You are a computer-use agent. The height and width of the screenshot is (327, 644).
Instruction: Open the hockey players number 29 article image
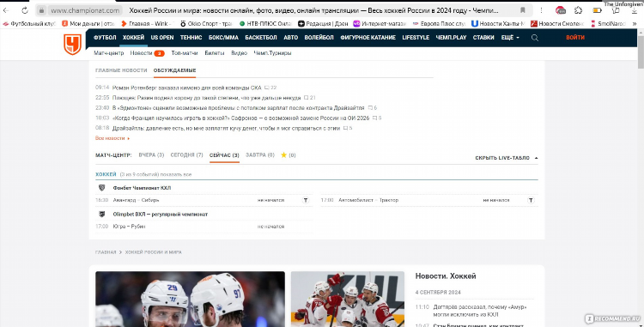click(190, 299)
